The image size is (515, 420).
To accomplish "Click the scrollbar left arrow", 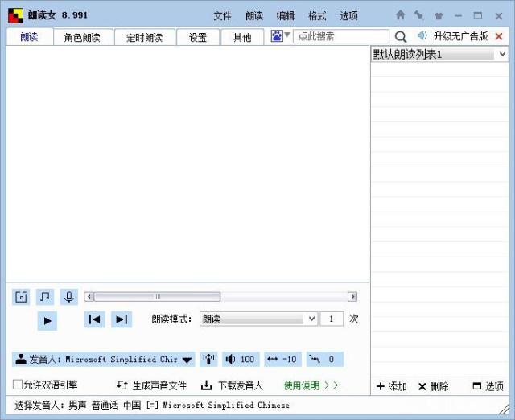I will pyautogui.click(x=89, y=297).
